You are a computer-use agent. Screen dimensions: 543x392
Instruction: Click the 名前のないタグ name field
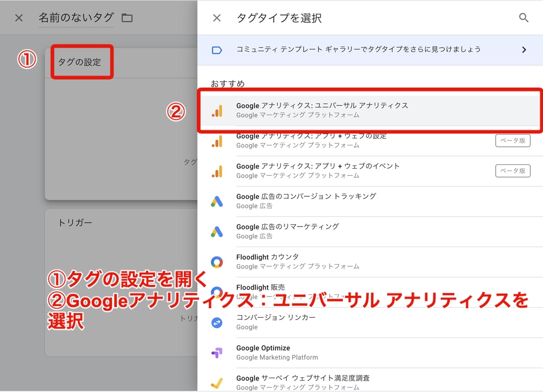click(76, 18)
